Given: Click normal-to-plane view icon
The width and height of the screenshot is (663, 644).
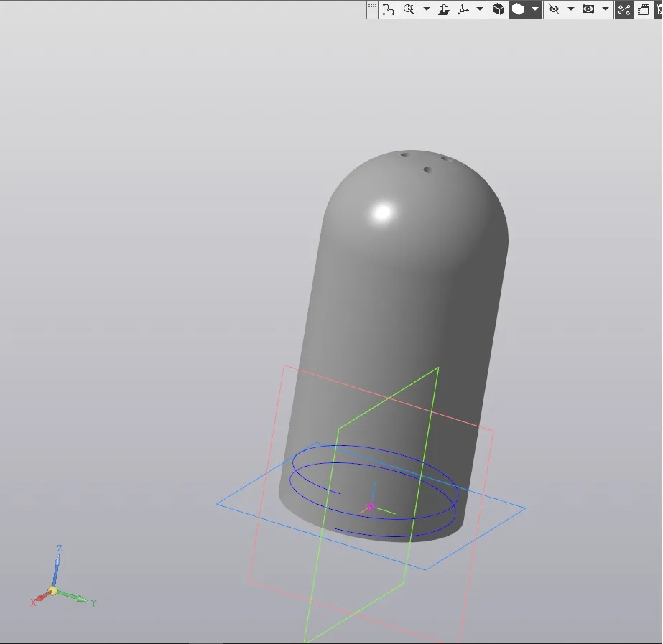Looking at the screenshot, I should point(443,9).
